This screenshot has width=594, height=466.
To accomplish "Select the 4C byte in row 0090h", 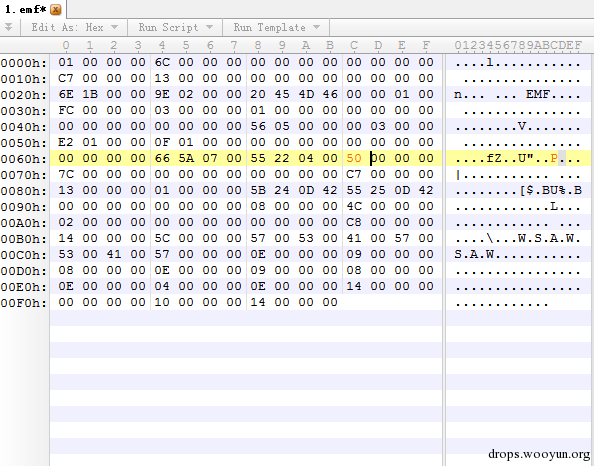I will click(x=354, y=206).
